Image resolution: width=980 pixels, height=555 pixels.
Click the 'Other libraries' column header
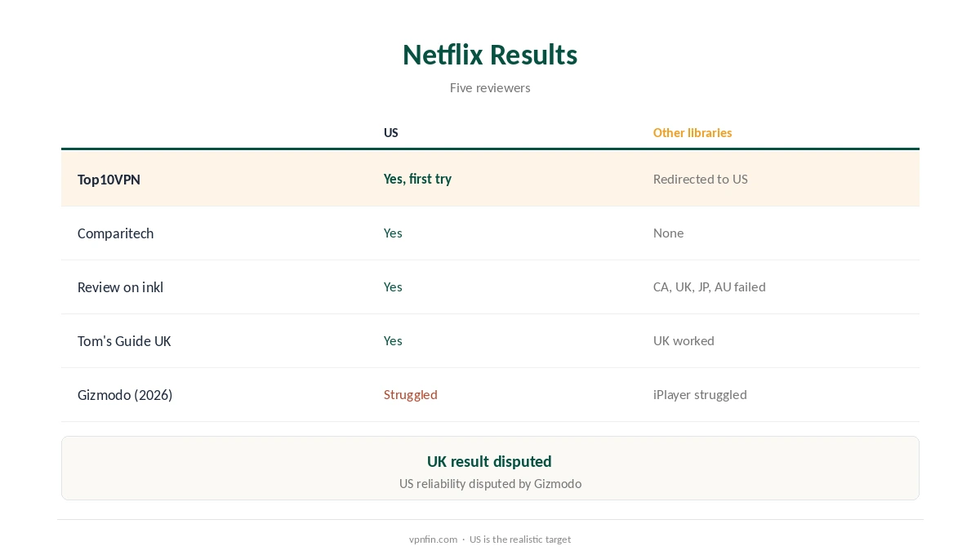coord(693,132)
